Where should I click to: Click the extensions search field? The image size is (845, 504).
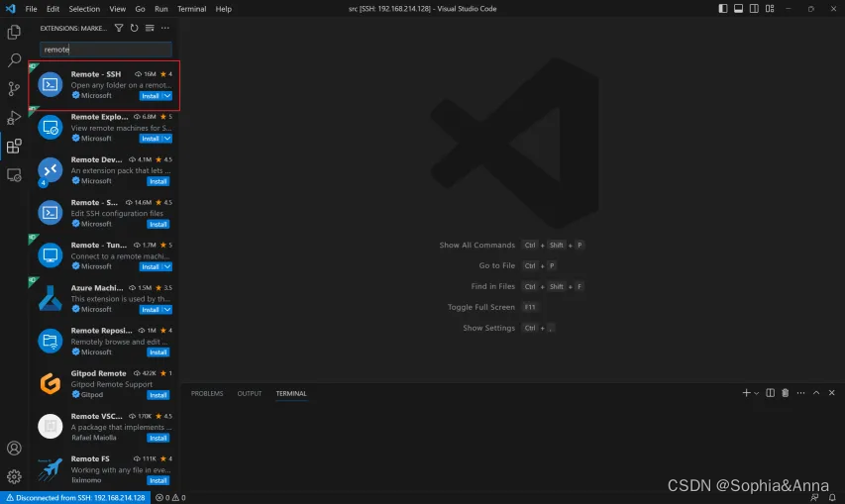click(106, 50)
